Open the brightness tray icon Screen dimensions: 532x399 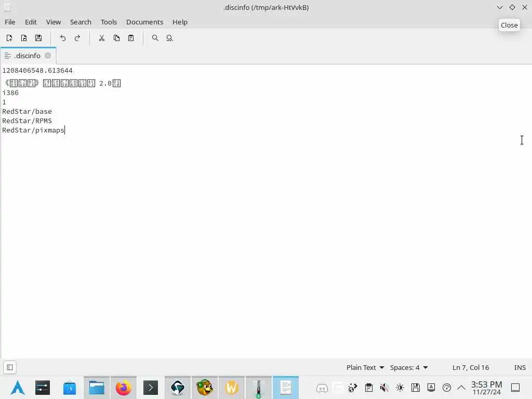tap(400, 388)
